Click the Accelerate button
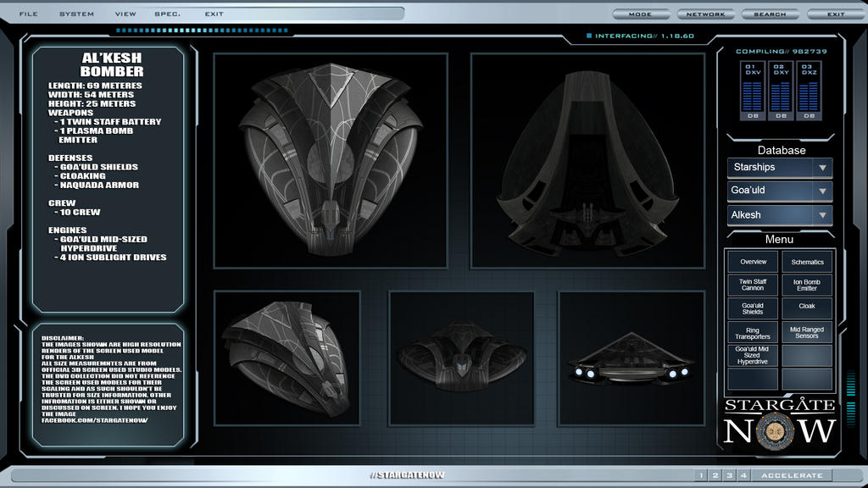Viewport: 868px width, 488px height. 792,475
